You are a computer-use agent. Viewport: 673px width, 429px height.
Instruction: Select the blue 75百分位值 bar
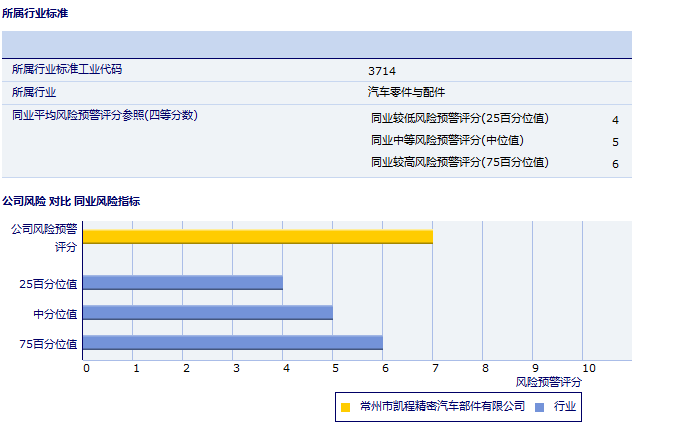232,342
